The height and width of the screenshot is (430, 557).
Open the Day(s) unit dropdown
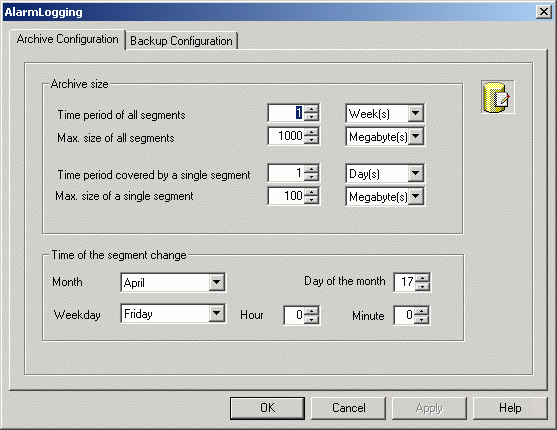[415, 173]
